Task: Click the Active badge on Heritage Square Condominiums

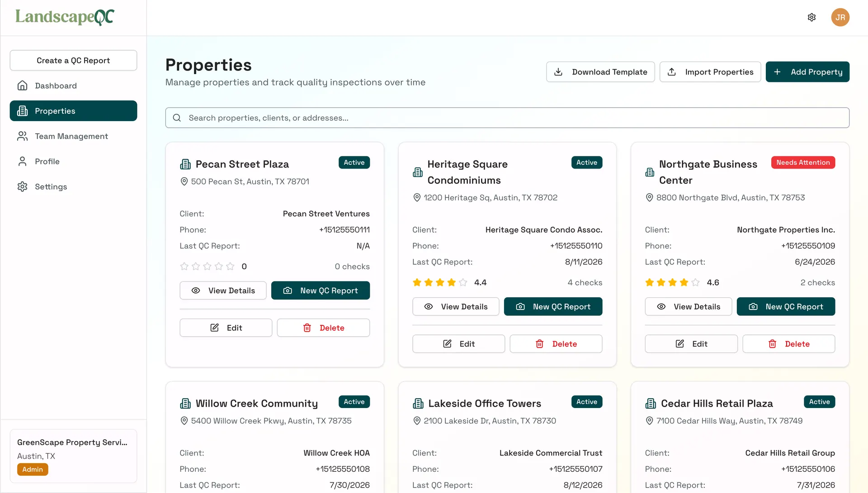Action: [587, 163]
